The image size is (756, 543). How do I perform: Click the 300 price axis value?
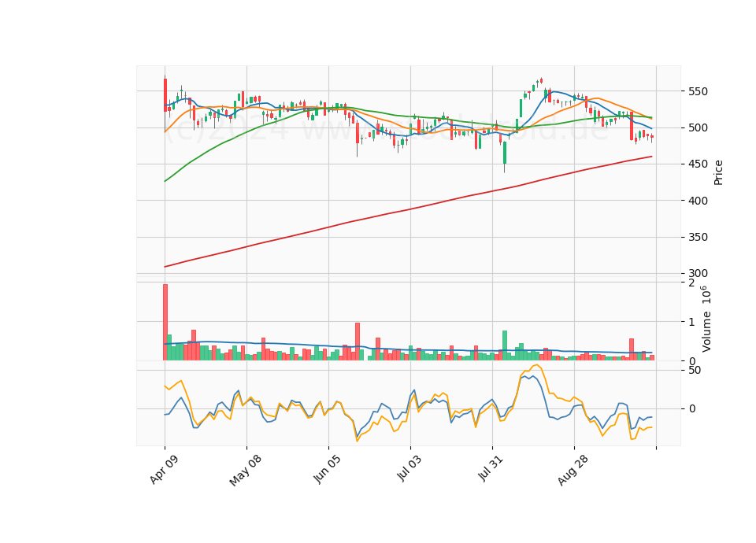coord(699,273)
